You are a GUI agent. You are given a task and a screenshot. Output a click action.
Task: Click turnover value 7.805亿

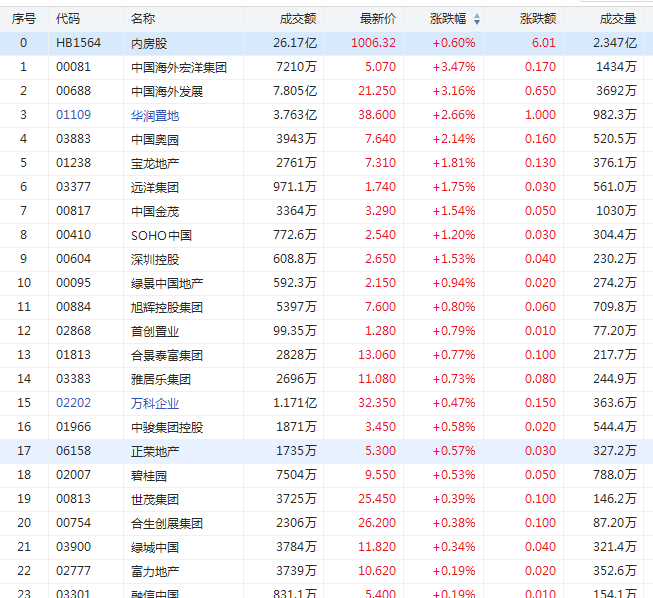coord(295,91)
